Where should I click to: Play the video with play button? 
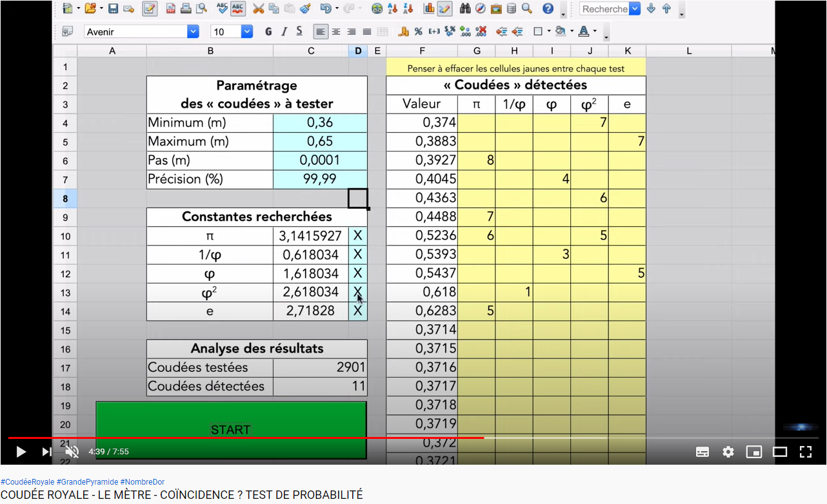tap(21, 452)
